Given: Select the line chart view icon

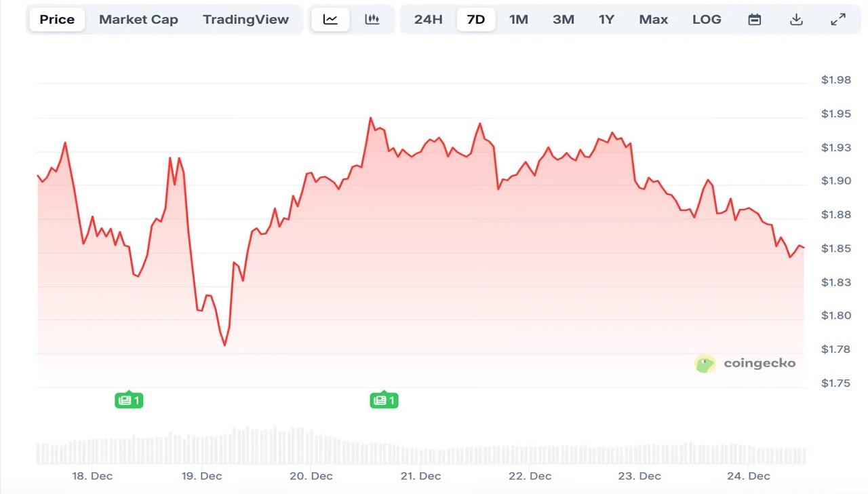Looking at the screenshot, I should coord(330,19).
